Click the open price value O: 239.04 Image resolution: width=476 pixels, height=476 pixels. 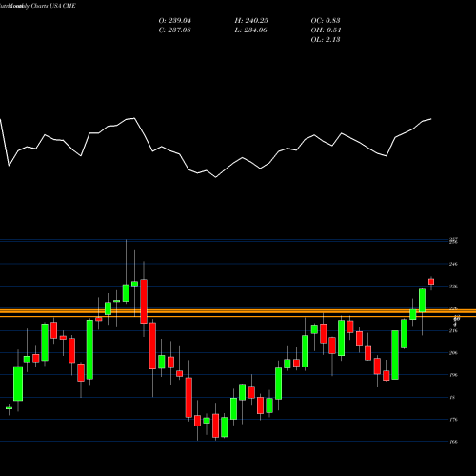(x=174, y=21)
